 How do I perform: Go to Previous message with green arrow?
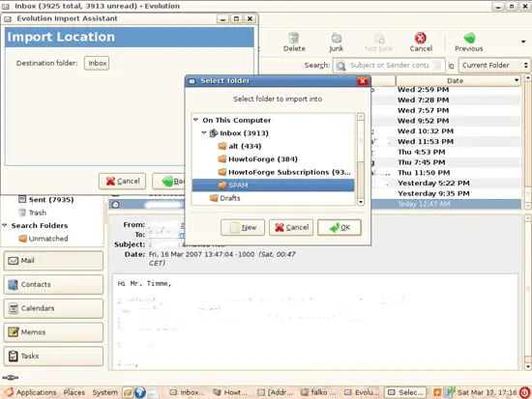(x=469, y=38)
